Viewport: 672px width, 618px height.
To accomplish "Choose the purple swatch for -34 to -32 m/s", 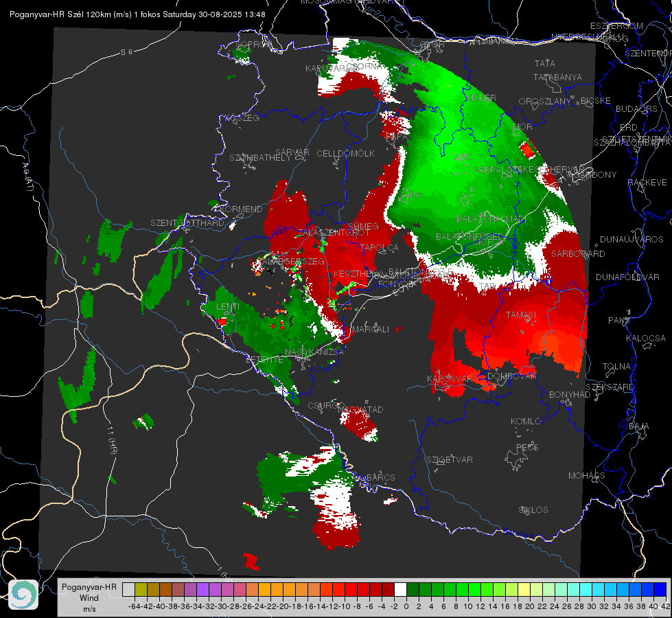I will tap(202, 590).
